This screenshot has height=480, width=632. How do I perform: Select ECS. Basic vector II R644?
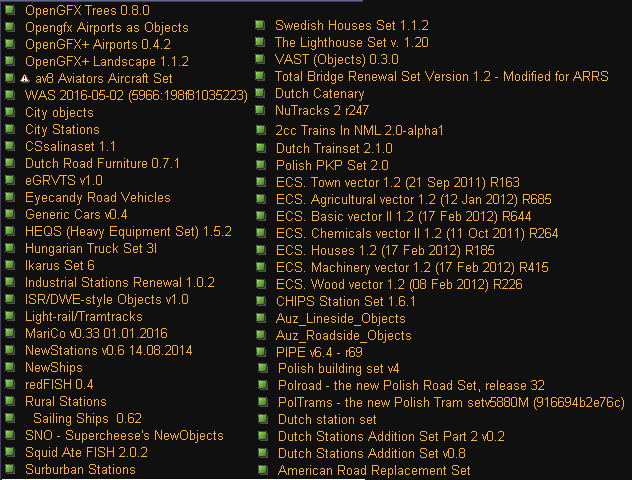403,216
